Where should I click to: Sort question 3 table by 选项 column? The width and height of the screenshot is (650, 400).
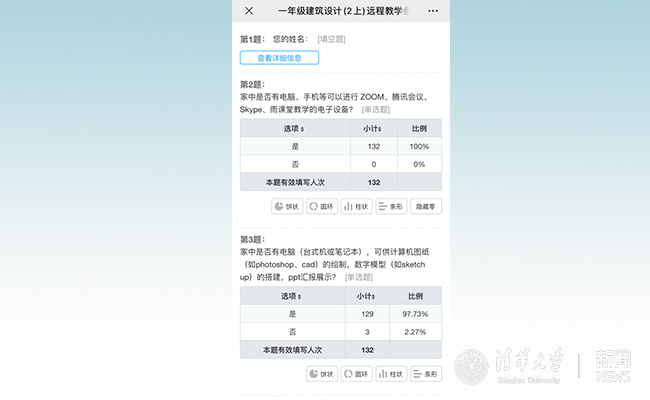coord(294,297)
